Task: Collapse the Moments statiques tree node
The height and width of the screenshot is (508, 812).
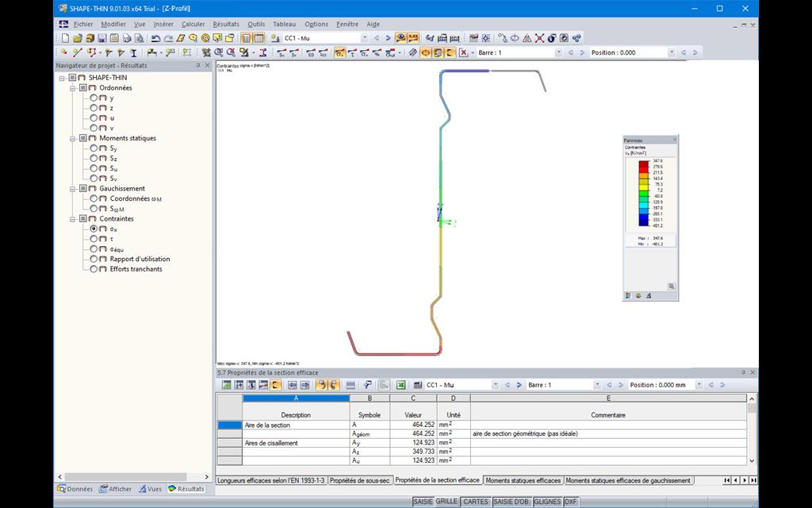Action: tap(73, 138)
